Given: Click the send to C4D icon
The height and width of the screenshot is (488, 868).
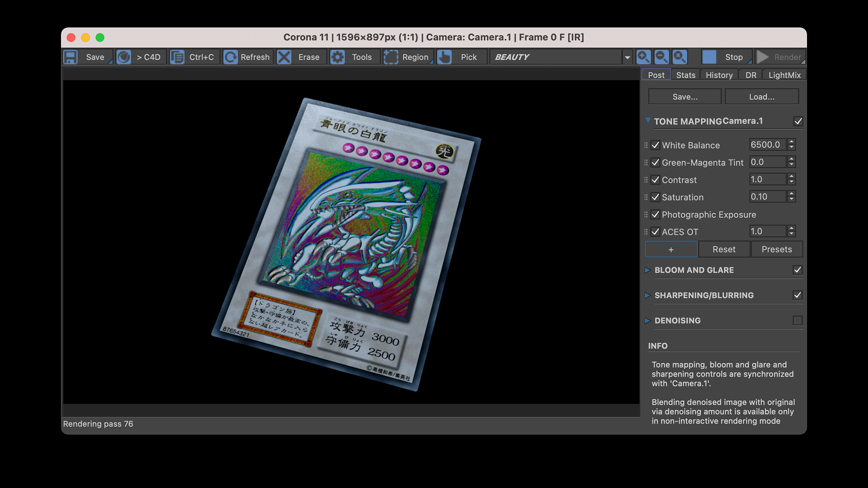Looking at the screenshot, I should (123, 57).
